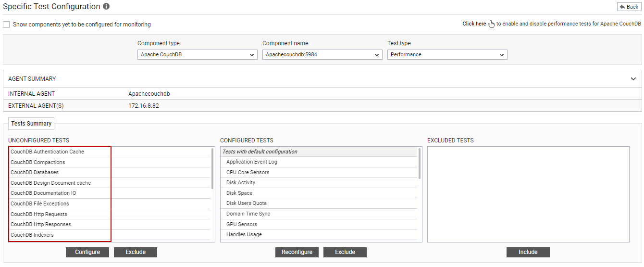
Task: Tick Show components yet to be configured checkbox
Action: [6, 25]
